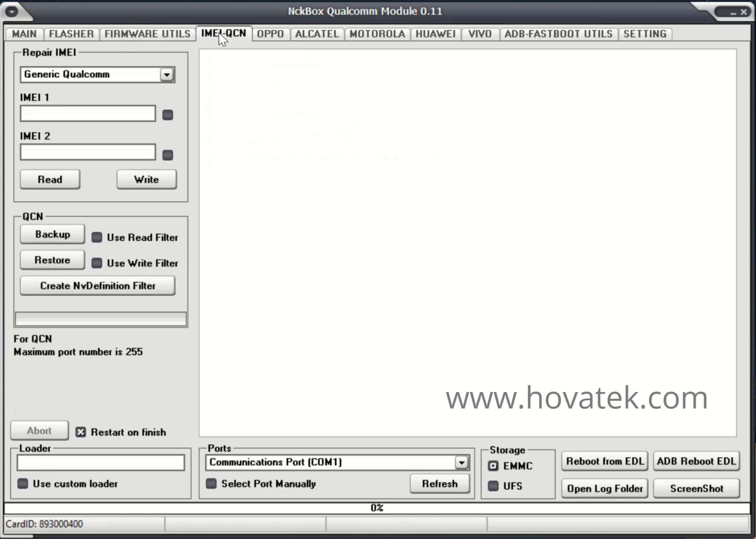Select the UFS storage option
This screenshot has width=756, height=539.
click(493, 486)
